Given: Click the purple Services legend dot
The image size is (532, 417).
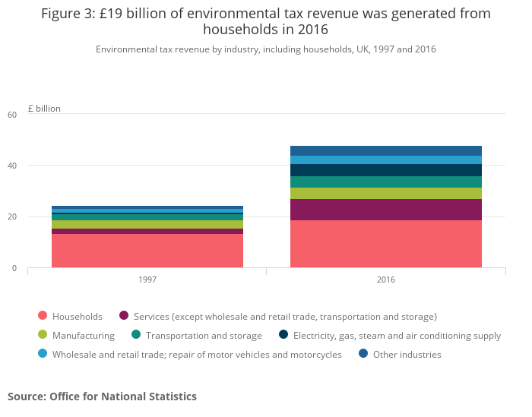Looking at the screenshot, I should point(124,316).
